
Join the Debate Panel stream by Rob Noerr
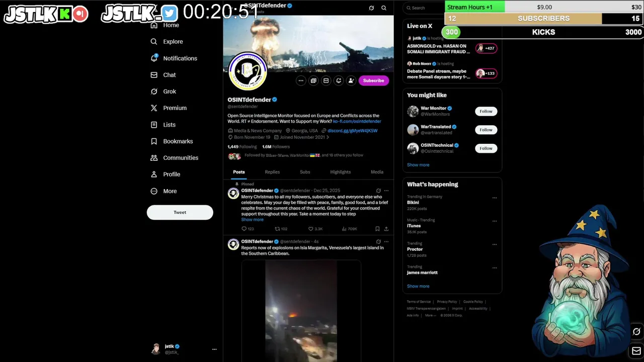click(452, 71)
